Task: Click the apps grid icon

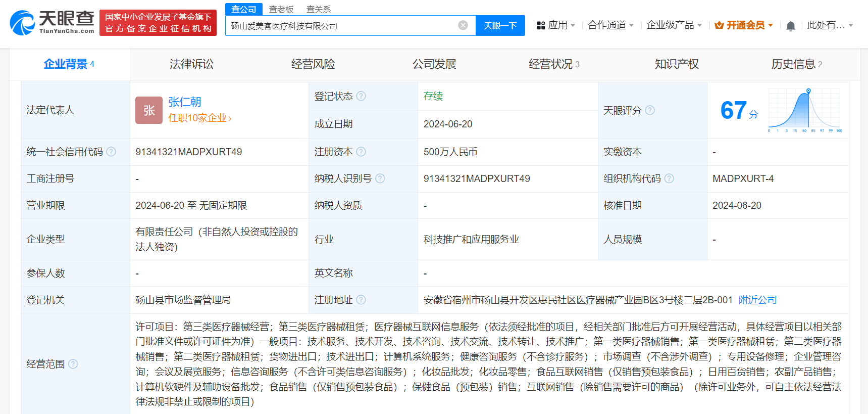Action: pos(541,25)
